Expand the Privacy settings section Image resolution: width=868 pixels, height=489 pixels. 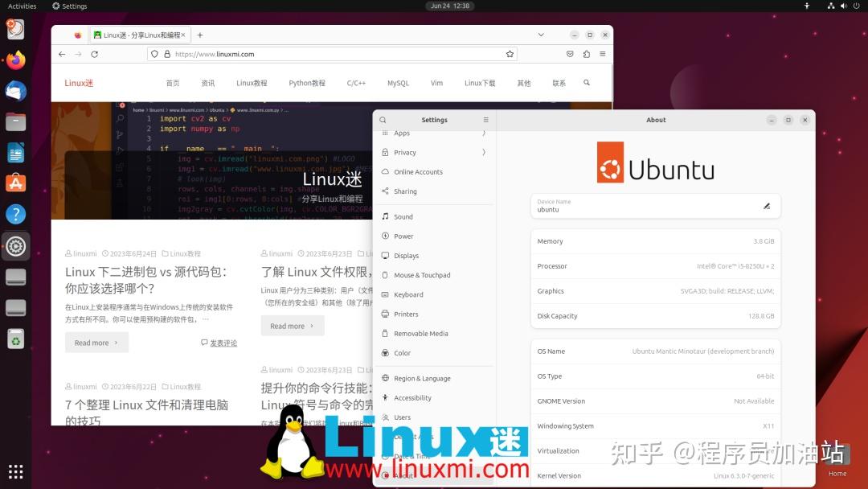pyautogui.click(x=405, y=152)
